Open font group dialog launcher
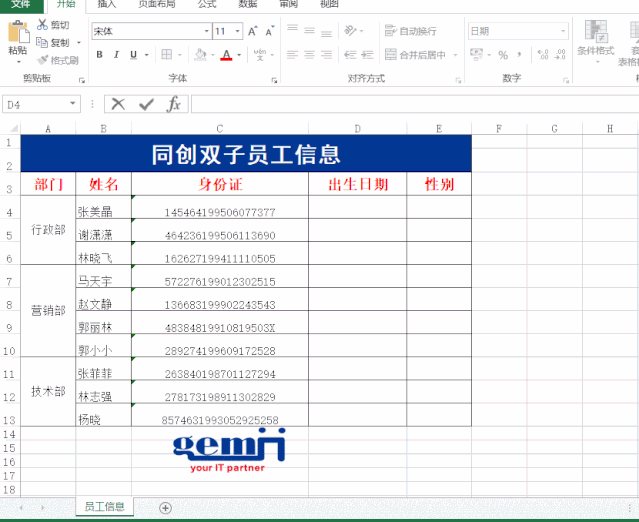This screenshot has height=522, width=639. [274, 80]
